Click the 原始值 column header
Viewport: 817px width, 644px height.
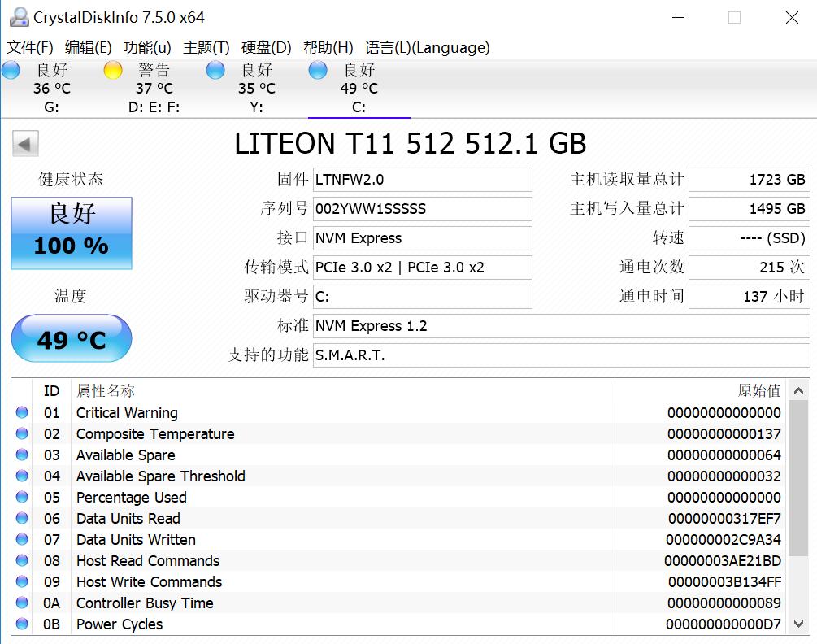tap(759, 391)
